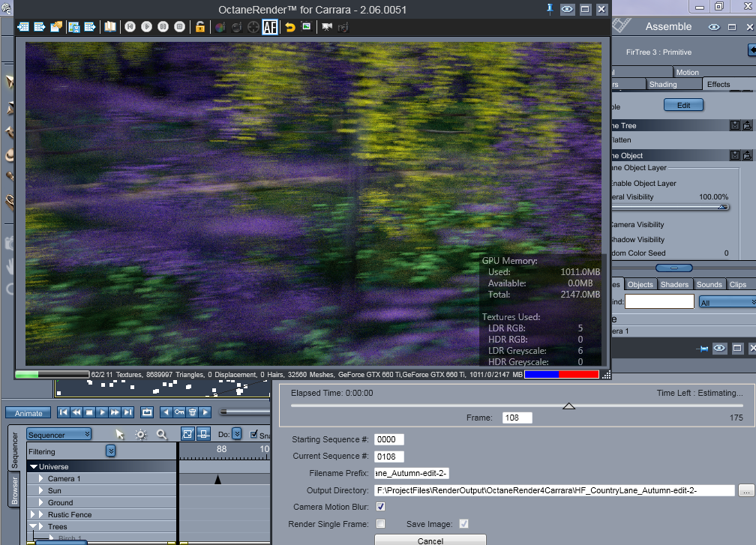Collapse the Universe tree node

34,466
